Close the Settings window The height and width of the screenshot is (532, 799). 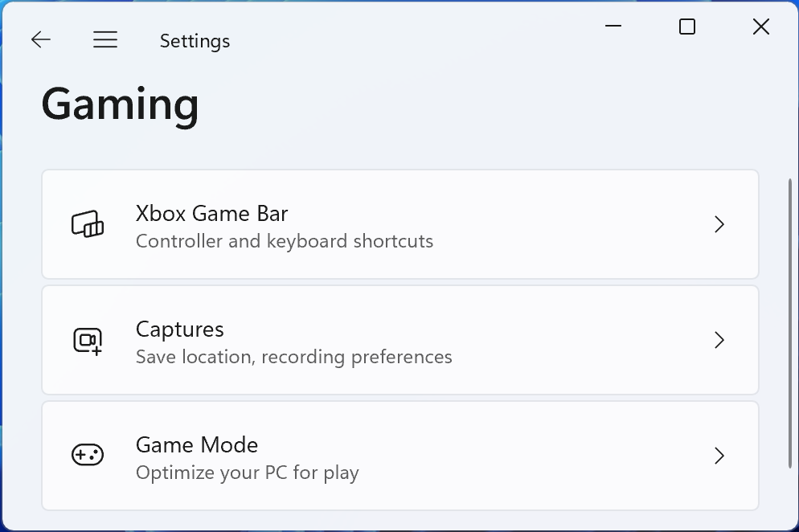(760, 27)
